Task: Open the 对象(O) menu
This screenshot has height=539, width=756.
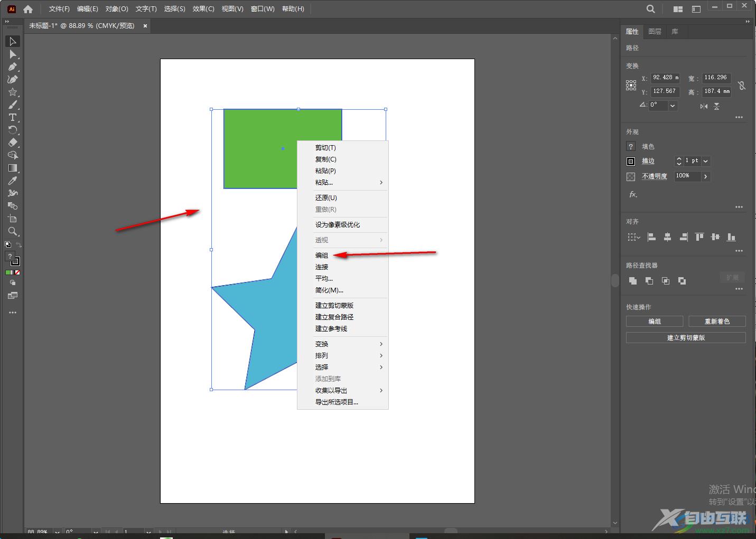Action: [x=117, y=9]
